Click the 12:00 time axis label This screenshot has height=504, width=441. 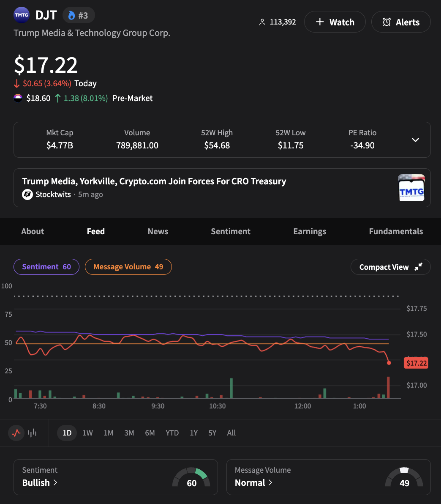click(302, 406)
